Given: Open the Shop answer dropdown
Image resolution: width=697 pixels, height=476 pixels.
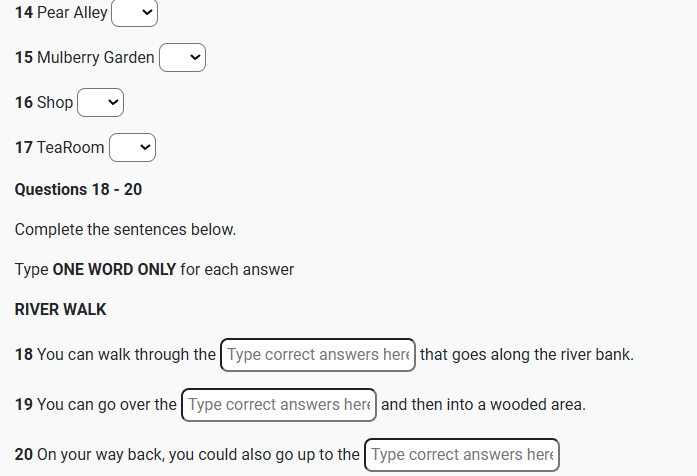Looking at the screenshot, I should point(100,102).
